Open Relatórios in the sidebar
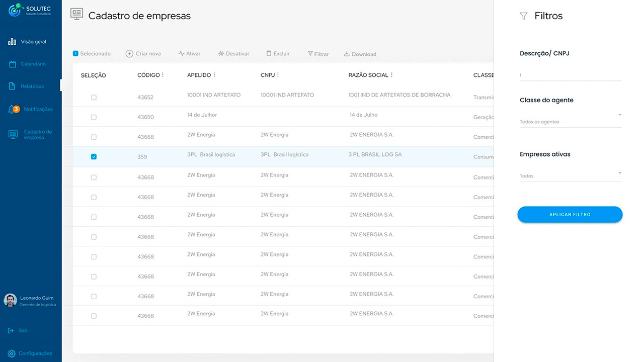Viewport: 644px width, 362px height. tap(32, 86)
